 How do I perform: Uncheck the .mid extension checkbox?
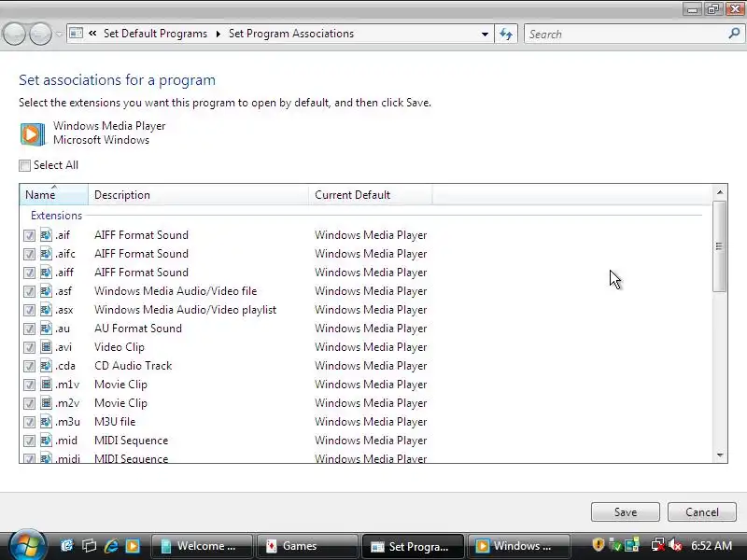pos(29,441)
